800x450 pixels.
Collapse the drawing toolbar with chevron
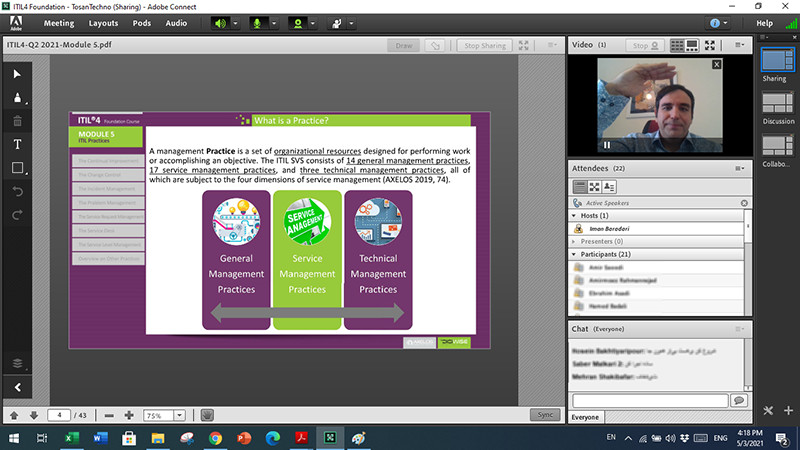pos(17,387)
